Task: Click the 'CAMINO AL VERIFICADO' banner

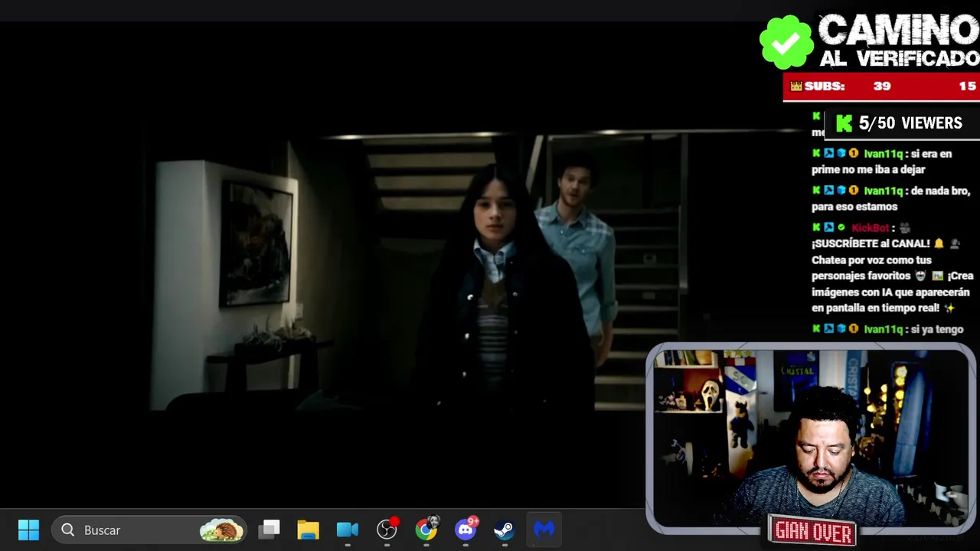Action: click(898, 42)
